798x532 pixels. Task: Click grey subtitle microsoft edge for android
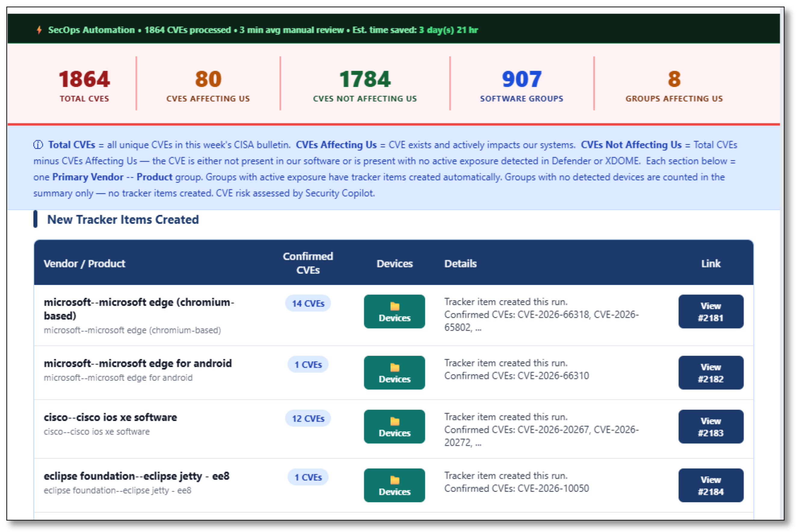[118, 378]
